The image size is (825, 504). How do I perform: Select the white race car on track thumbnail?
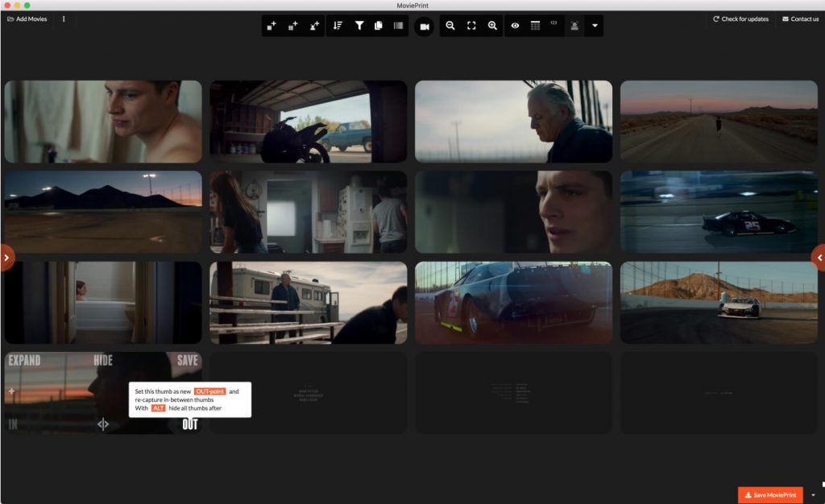point(719,303)
